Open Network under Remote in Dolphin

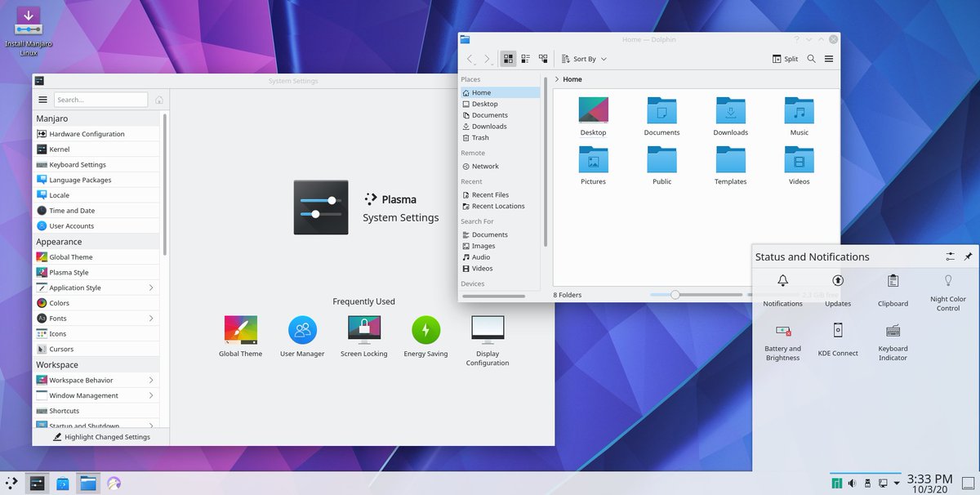(x=499, y=166)
